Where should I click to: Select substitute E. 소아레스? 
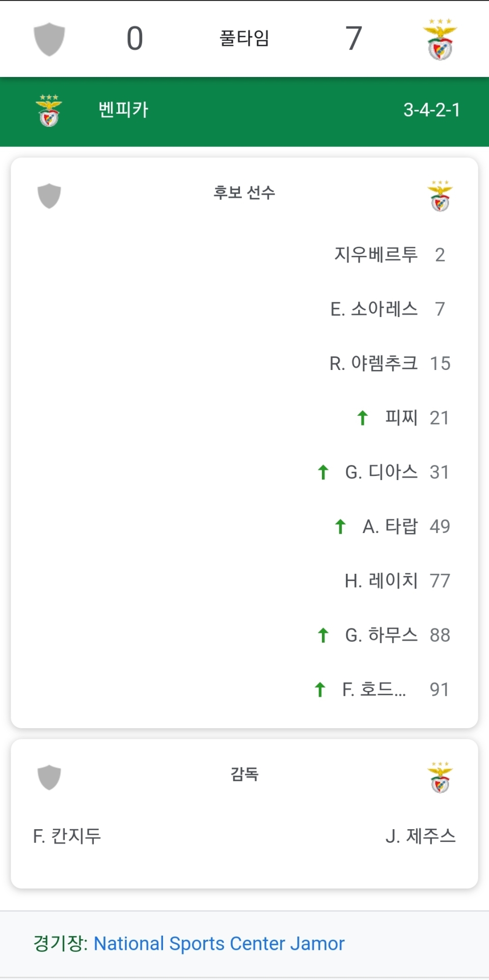coord(374,309)
